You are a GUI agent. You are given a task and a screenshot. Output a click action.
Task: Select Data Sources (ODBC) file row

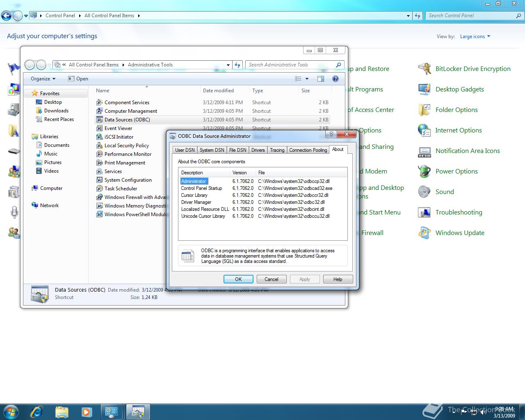(x=212, y=120)
